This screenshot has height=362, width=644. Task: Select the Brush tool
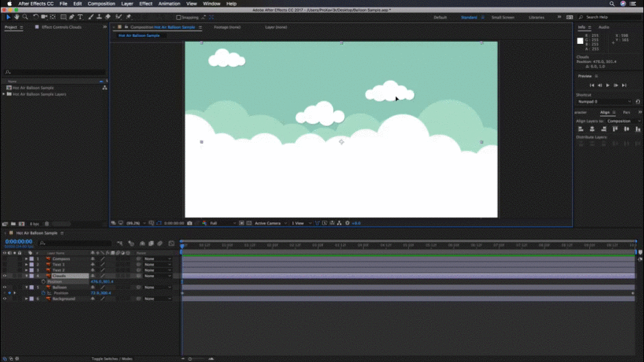click(x=90, y=17)
